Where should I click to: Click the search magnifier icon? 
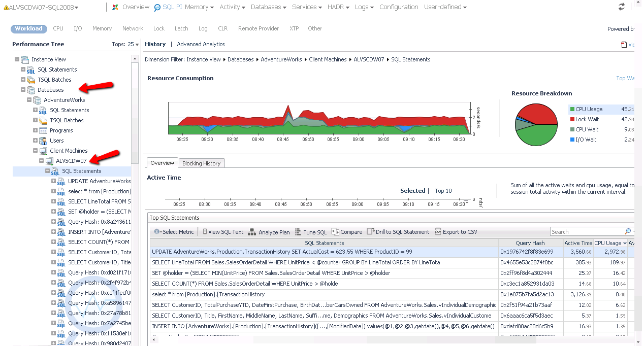click(628, 232)
